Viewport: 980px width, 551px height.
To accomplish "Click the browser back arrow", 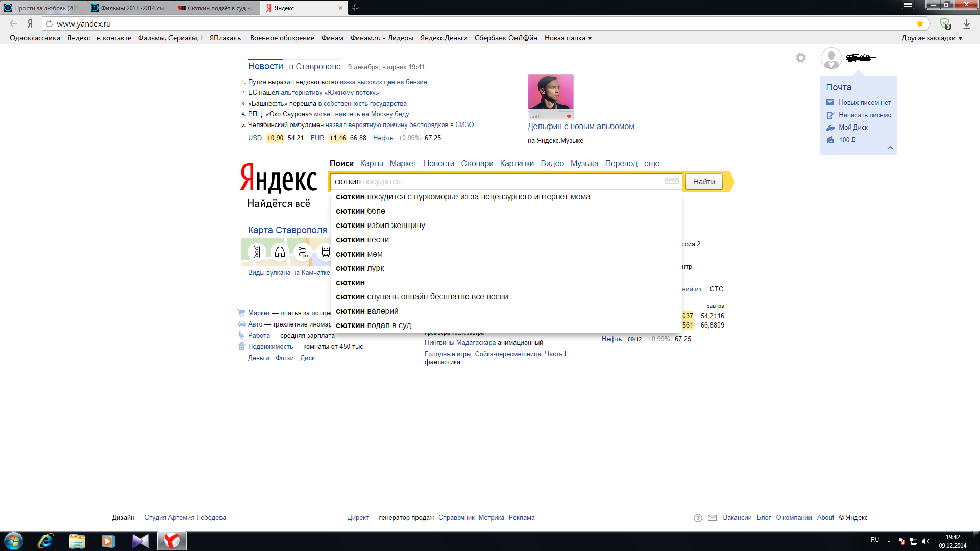I will tap(13, 23).
